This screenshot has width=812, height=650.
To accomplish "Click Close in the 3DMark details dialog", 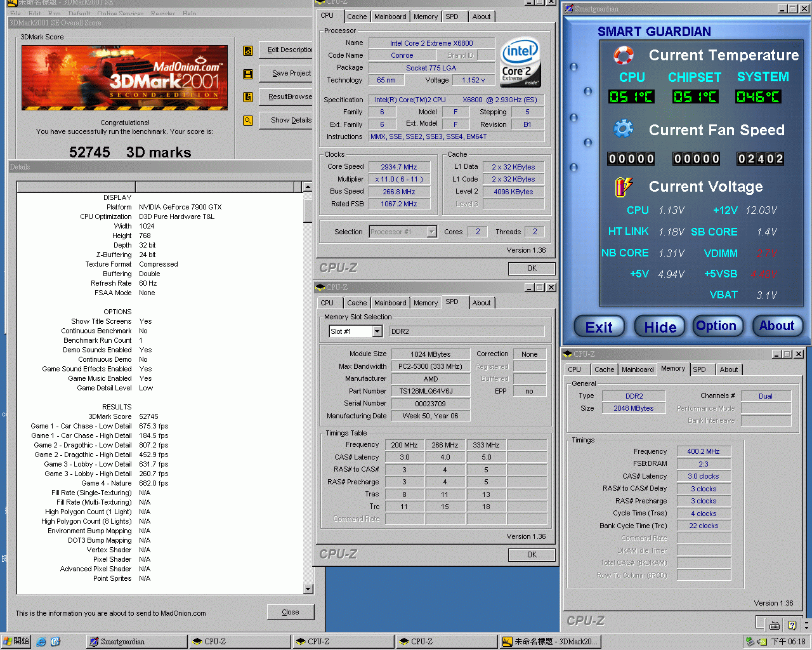I will [291, 612].
